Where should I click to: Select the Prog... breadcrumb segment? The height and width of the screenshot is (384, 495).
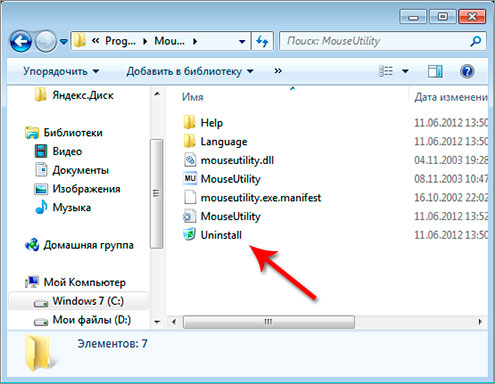[x=120, y=41]
